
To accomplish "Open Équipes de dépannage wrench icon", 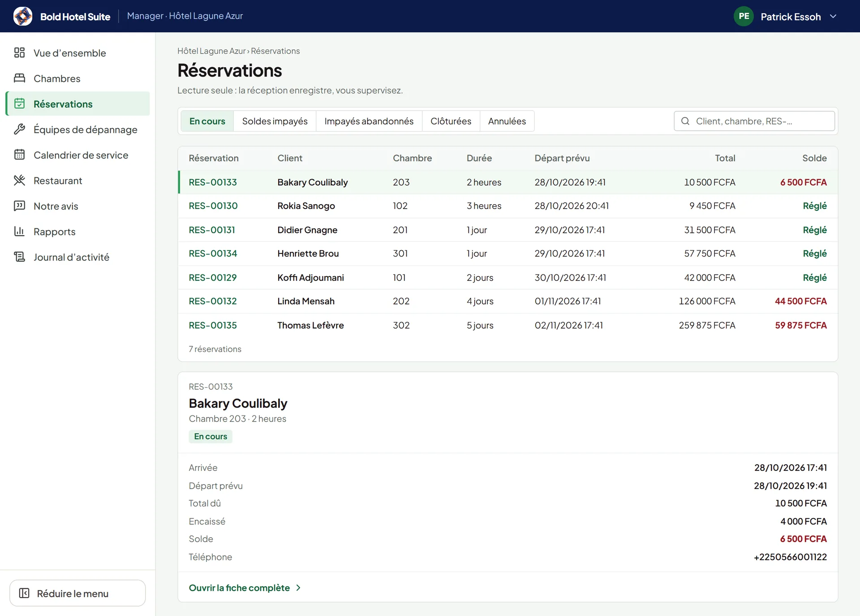I will click(19, 129).
